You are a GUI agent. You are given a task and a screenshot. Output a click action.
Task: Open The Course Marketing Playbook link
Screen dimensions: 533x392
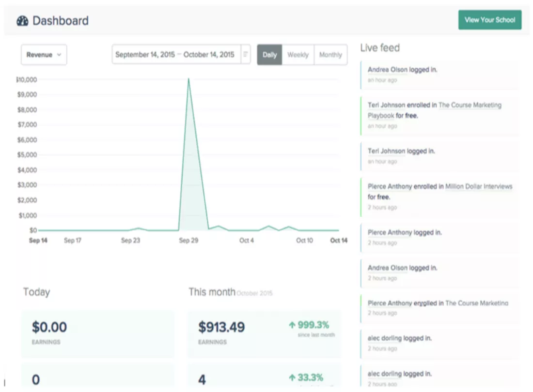coord(435,110)
